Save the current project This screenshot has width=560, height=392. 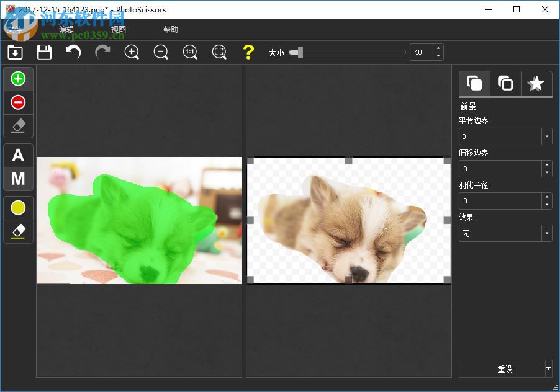[44, 52]
